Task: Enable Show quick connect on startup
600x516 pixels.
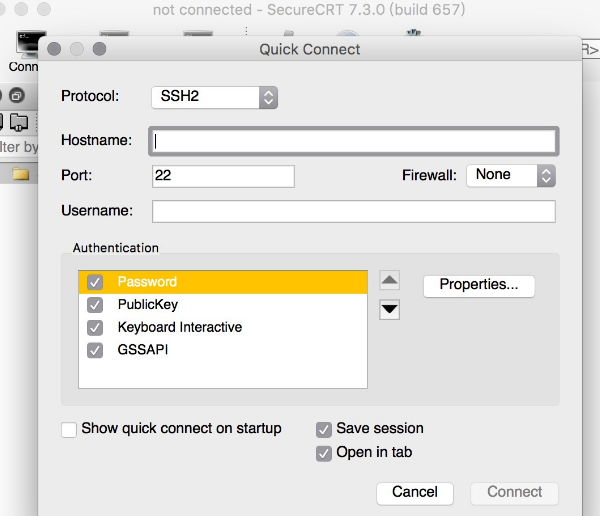Action: tap(69, 429)
